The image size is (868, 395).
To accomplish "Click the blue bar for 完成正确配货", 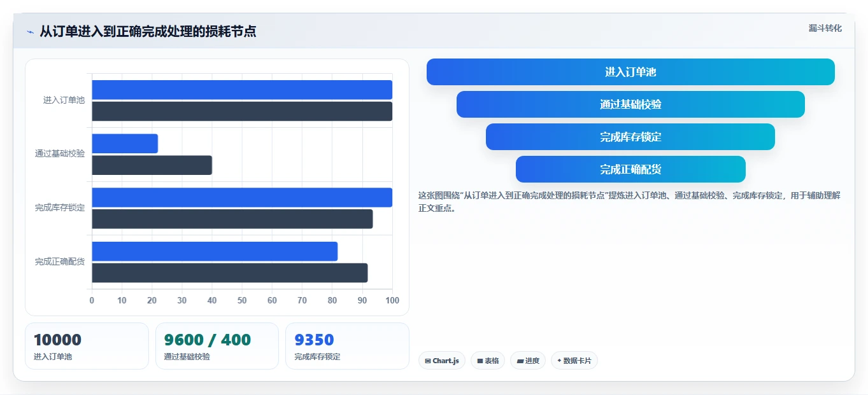I will pyautogui.click(x=215, y=251).
